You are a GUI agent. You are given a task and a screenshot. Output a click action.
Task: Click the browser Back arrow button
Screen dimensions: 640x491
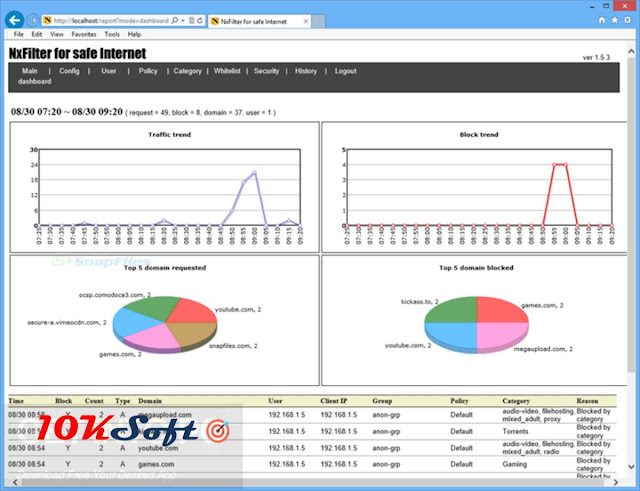14,20
